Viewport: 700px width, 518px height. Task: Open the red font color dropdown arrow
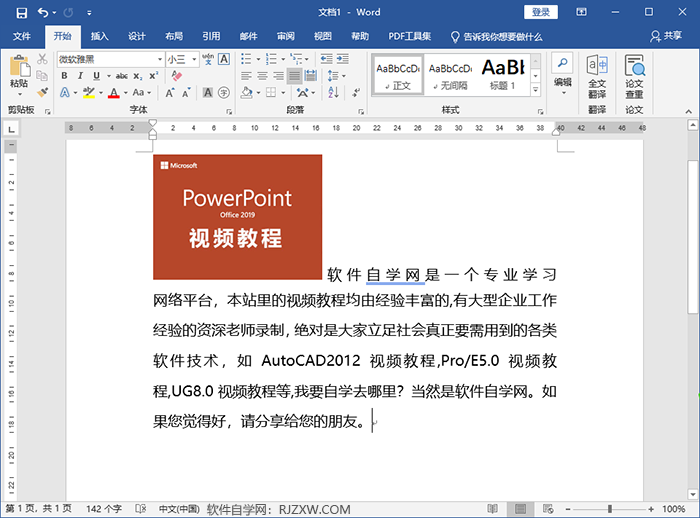[x=126, y=93]
